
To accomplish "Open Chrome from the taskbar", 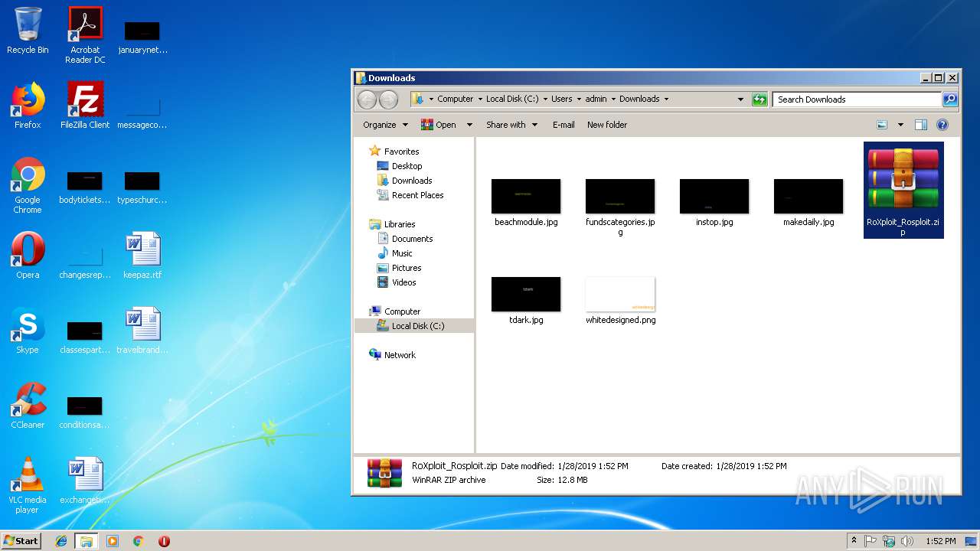I will pyautogui.click(x=138, y=541).
